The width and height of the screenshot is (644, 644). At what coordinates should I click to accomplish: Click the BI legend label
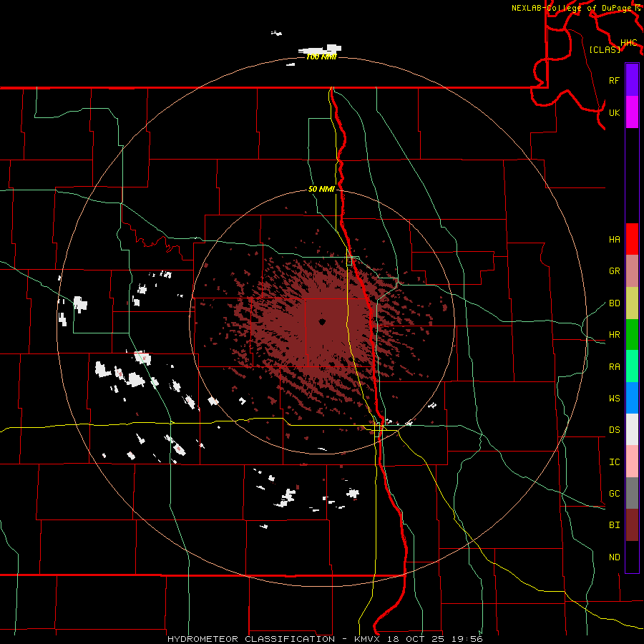pos(614,525)
